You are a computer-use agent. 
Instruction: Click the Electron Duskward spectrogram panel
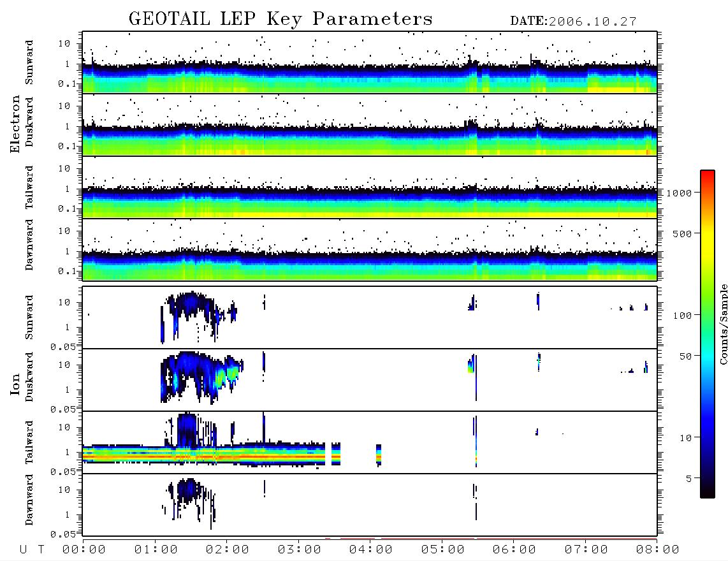pyautogui.click(x=370, y=124)
